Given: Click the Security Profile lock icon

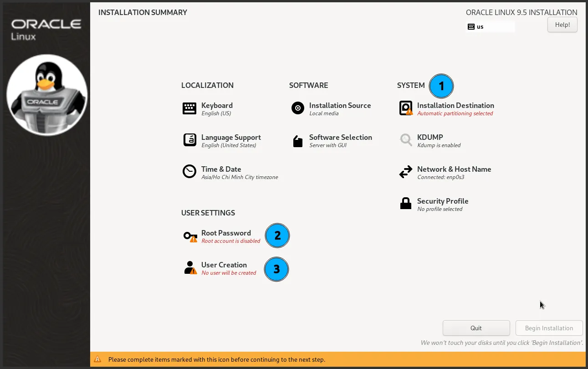Looking at the screenshot, I should pyautogui.click(x=405, y=204).
